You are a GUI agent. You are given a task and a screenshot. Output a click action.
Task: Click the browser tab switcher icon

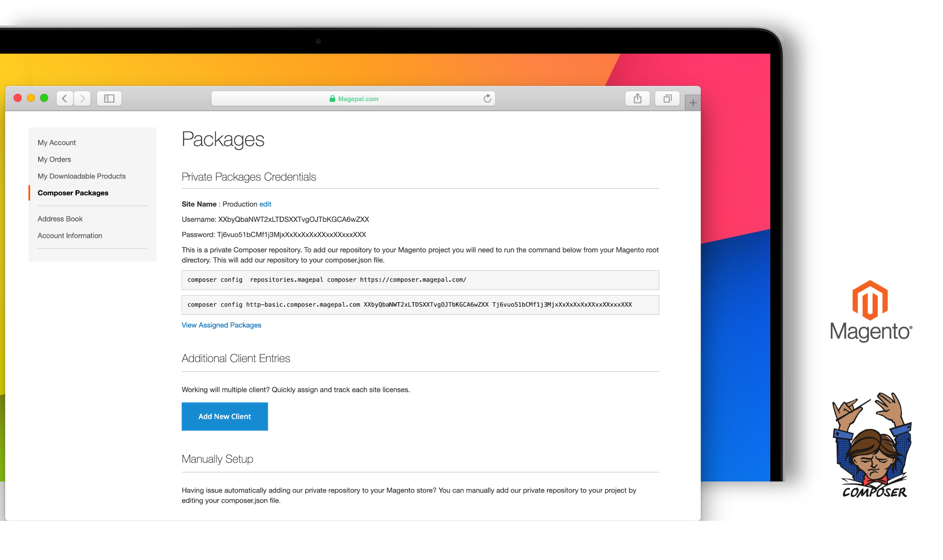[667, 99]
